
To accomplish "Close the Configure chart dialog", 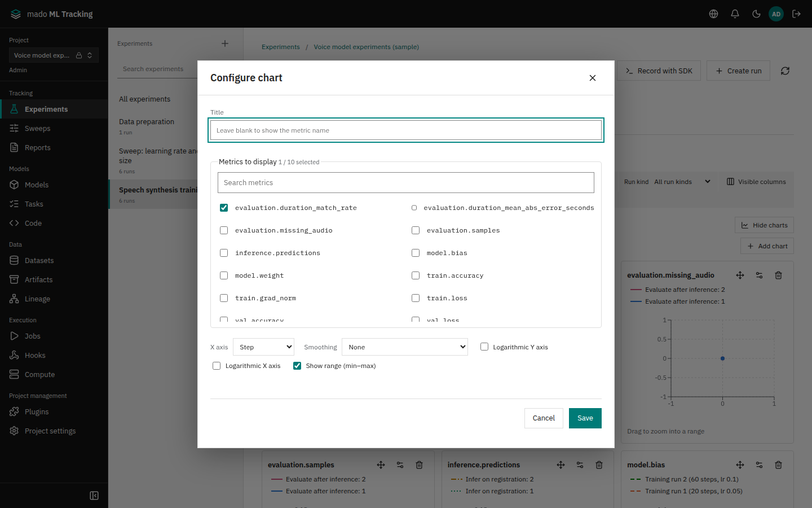I will click(593, 78).
